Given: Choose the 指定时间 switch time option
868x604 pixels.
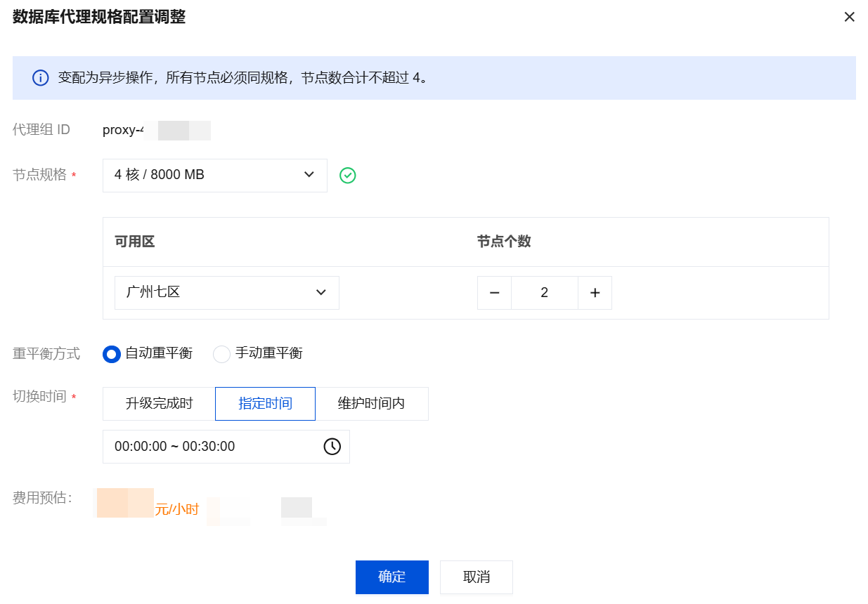Looking at the screenshot, I should click(x=265, y=404).
